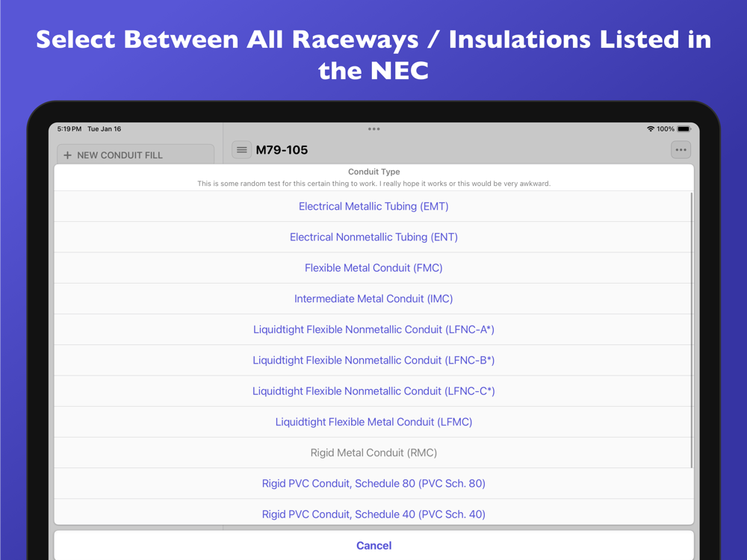747x560 pixels.
Task: Tap the picker's 'random test' description text
Action: [374, 184]
